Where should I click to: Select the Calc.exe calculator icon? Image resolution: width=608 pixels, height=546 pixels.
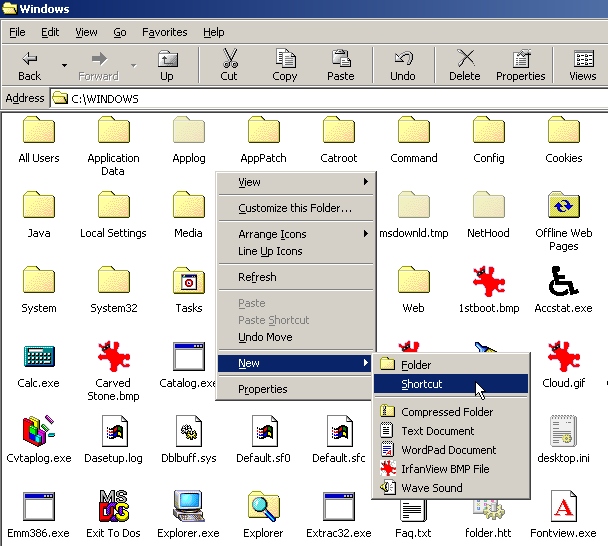39,356
